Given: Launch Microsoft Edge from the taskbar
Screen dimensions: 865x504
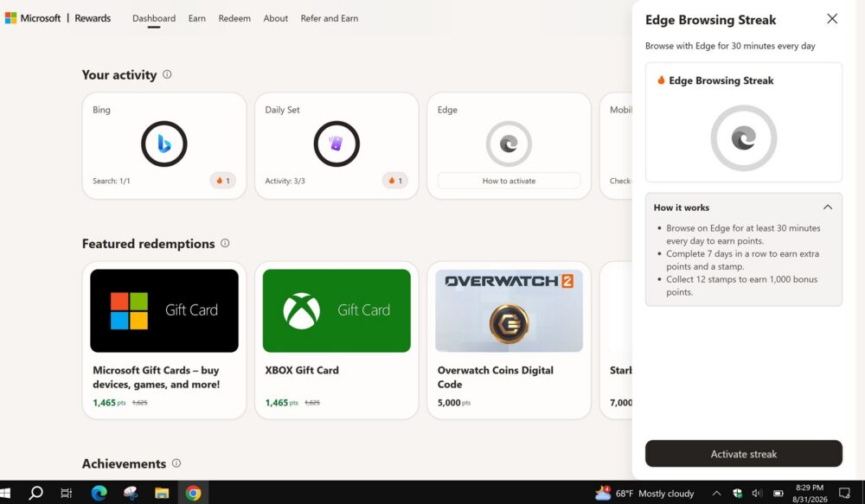Looking at the screenshot, I should 99,493.
